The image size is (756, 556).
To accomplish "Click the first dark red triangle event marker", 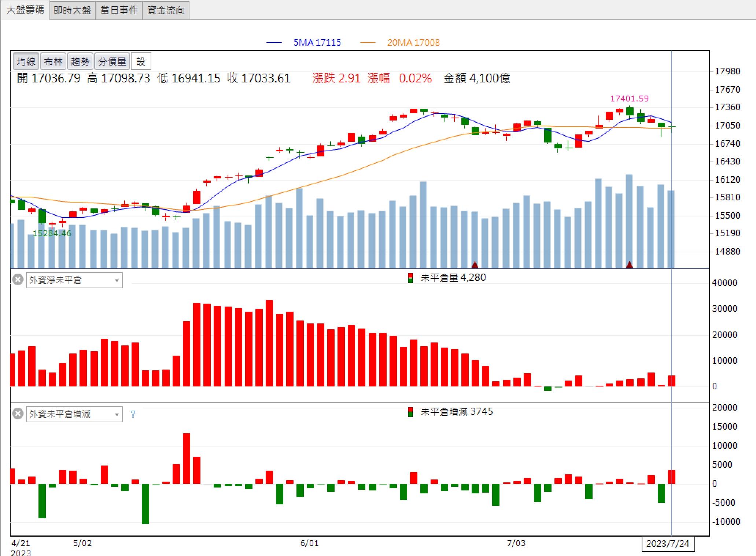I will click(x=475, y=264).
